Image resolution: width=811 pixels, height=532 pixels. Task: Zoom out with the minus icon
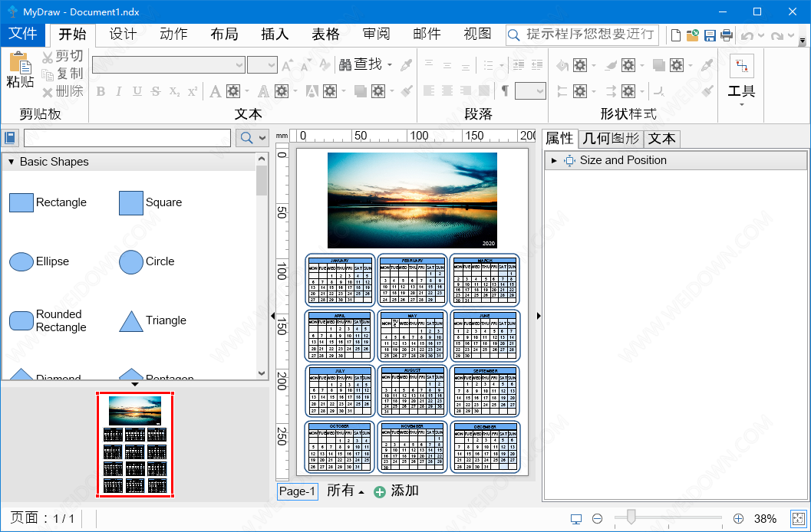(x=598, y=518)
